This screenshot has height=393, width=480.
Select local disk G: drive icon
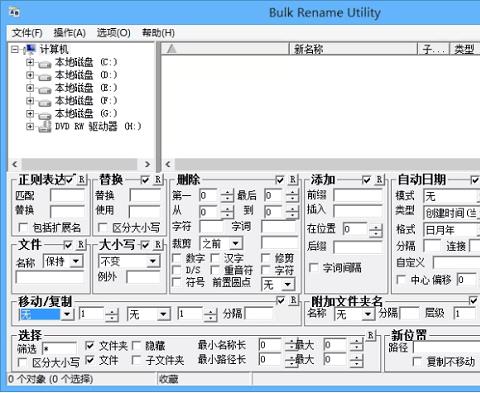[x=45, y=115]
